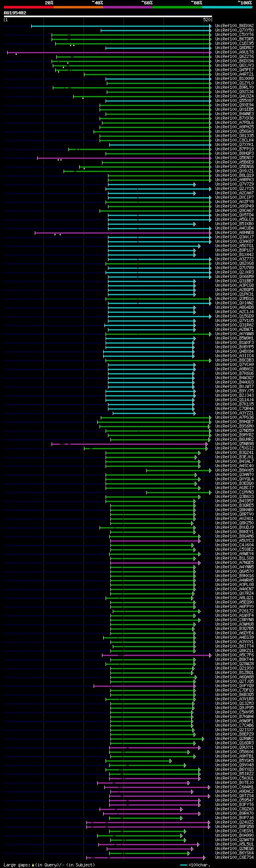Viewport: 256px width, 868px height.
Task: Open hit UniRef100_Q7XY50
Action: (x=234, y=30)
